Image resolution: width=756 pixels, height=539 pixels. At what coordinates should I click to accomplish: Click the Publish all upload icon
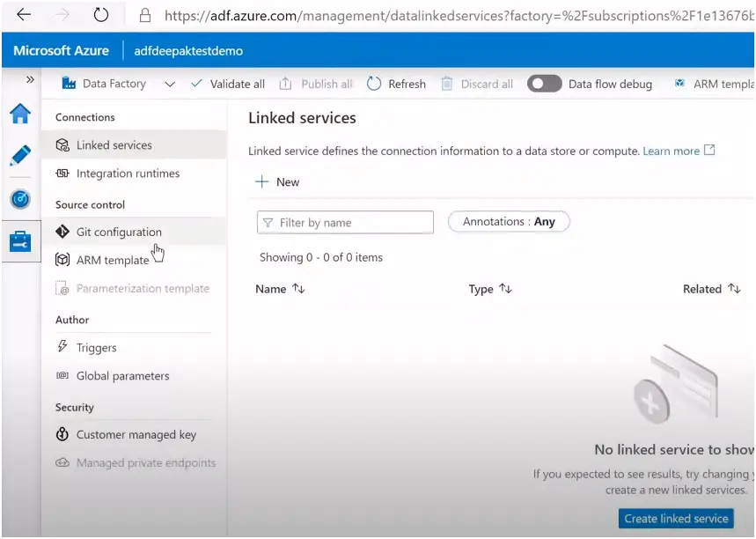tap(285, 84)
